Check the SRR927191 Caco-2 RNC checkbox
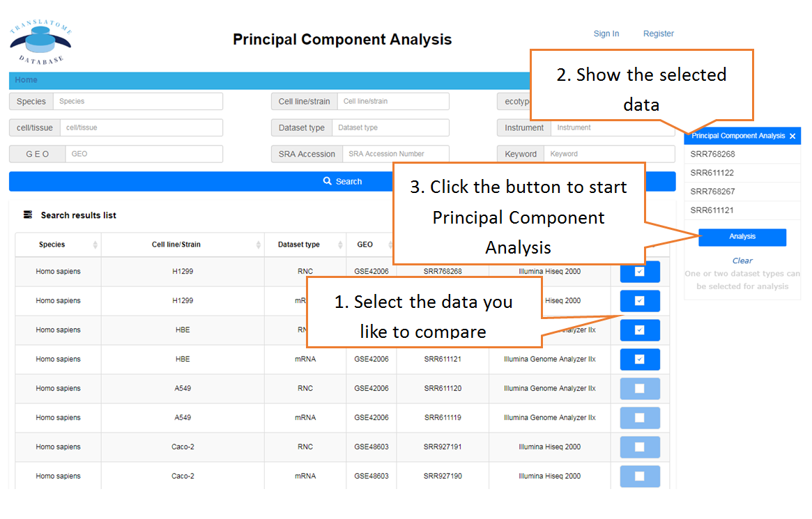This screenshot has width=812, height=519. 640,447
